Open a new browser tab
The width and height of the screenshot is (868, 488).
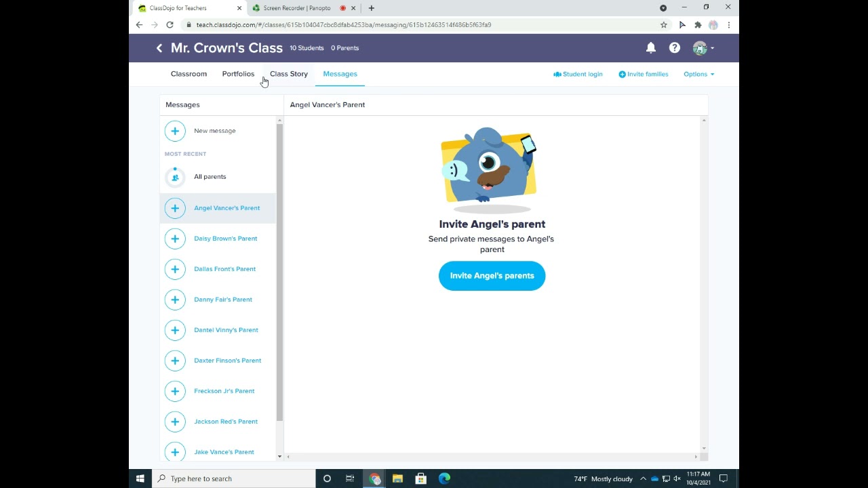pos(371,8)
